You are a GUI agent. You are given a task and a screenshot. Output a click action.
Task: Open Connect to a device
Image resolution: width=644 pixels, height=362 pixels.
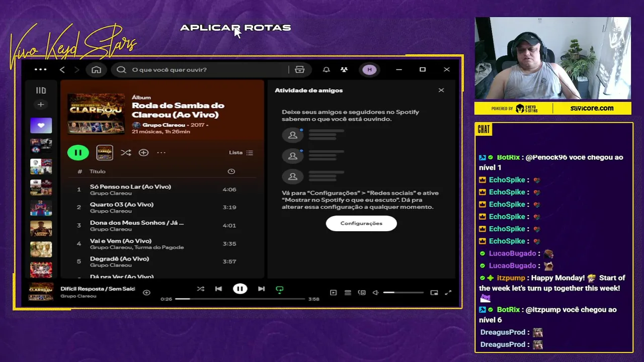(362, 293)
